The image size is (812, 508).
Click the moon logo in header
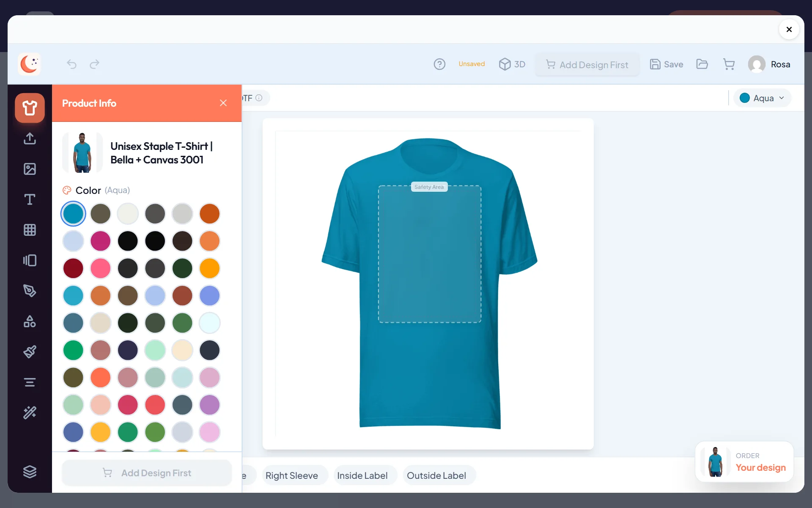pos(29,64)
